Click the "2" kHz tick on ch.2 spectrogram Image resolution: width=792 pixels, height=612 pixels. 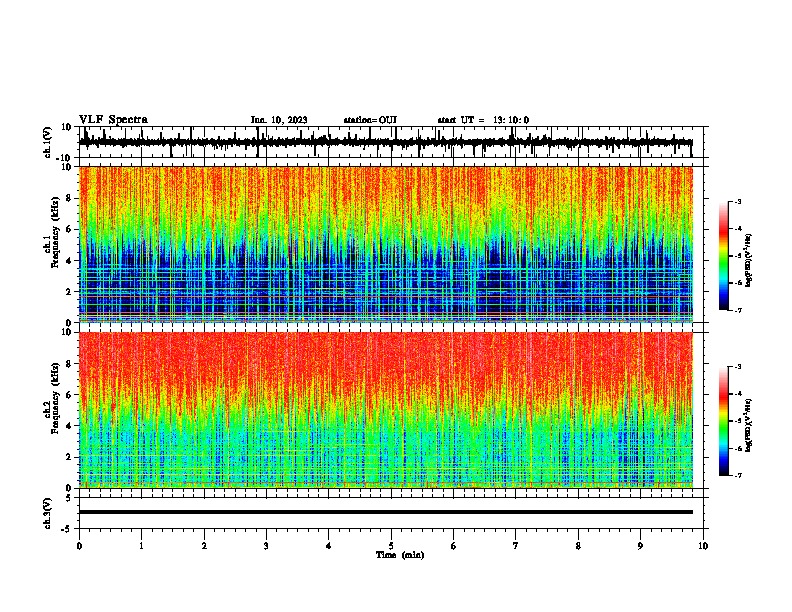click(x=69, y=457)
